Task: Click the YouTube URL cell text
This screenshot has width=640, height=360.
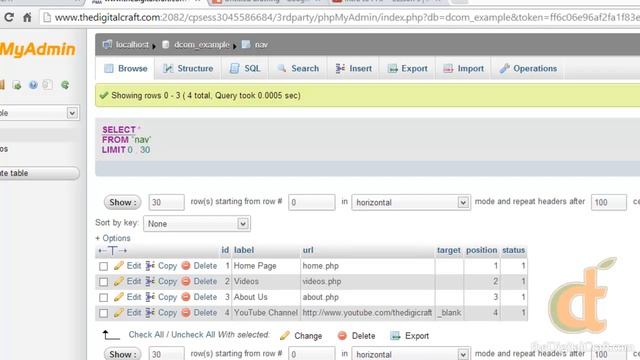Action: (367, 313)
